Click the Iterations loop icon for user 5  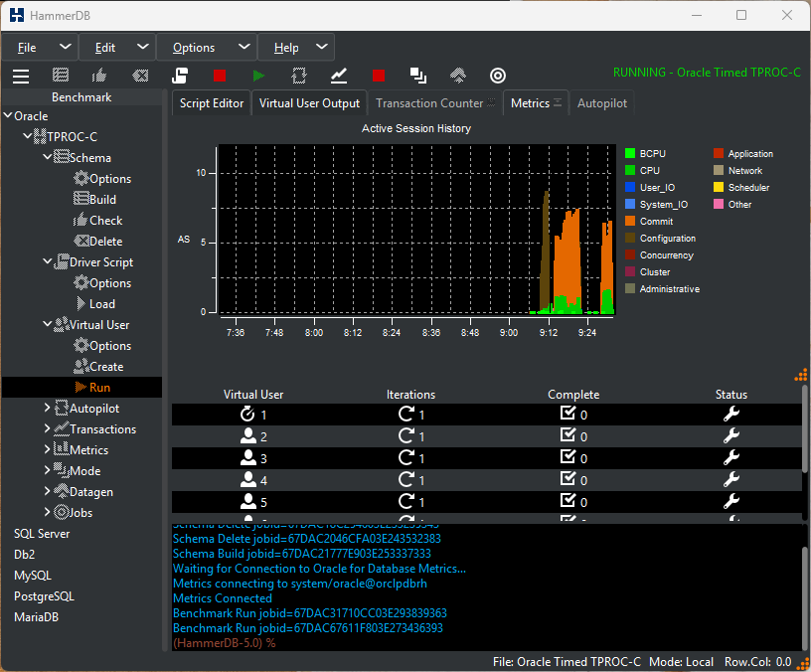pyautogui.click(x=406, y=501)
